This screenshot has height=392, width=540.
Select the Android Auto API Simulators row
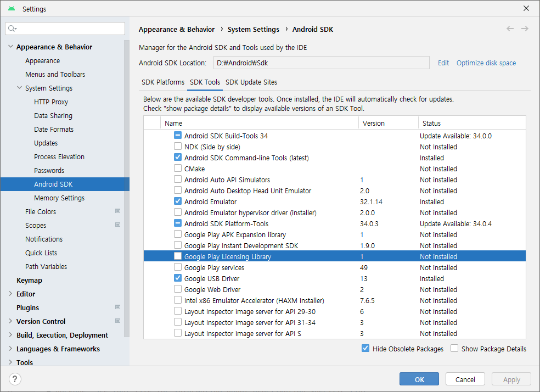pyautogui.click(x=334, y=180)
